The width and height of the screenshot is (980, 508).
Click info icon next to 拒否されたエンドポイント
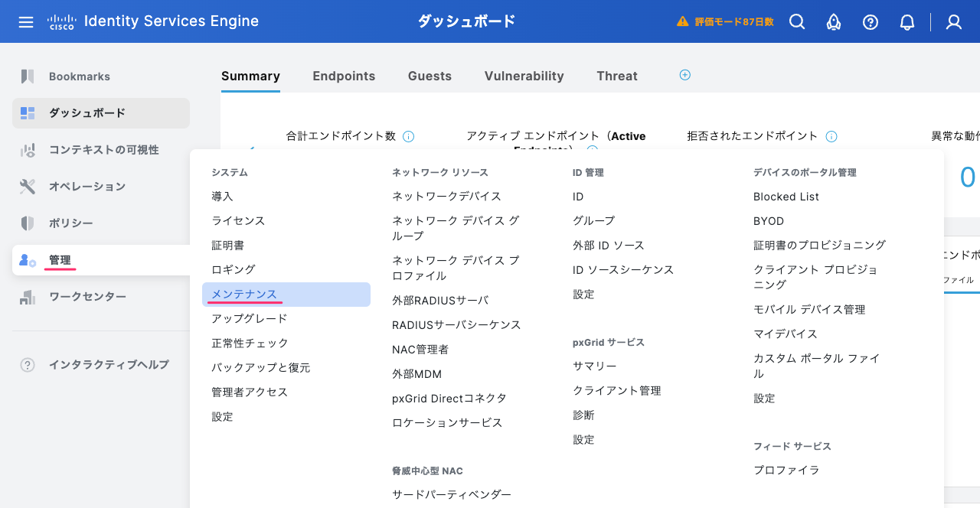tap(831, 136)
